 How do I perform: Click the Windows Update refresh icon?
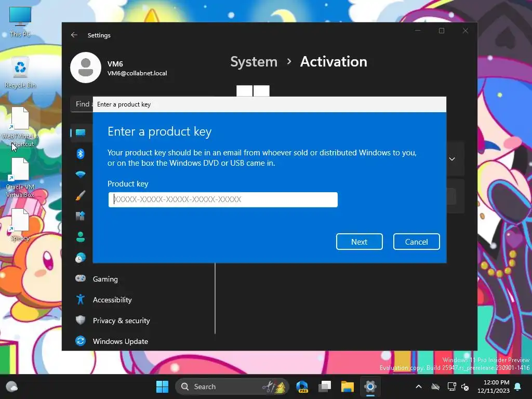point(81,341)
